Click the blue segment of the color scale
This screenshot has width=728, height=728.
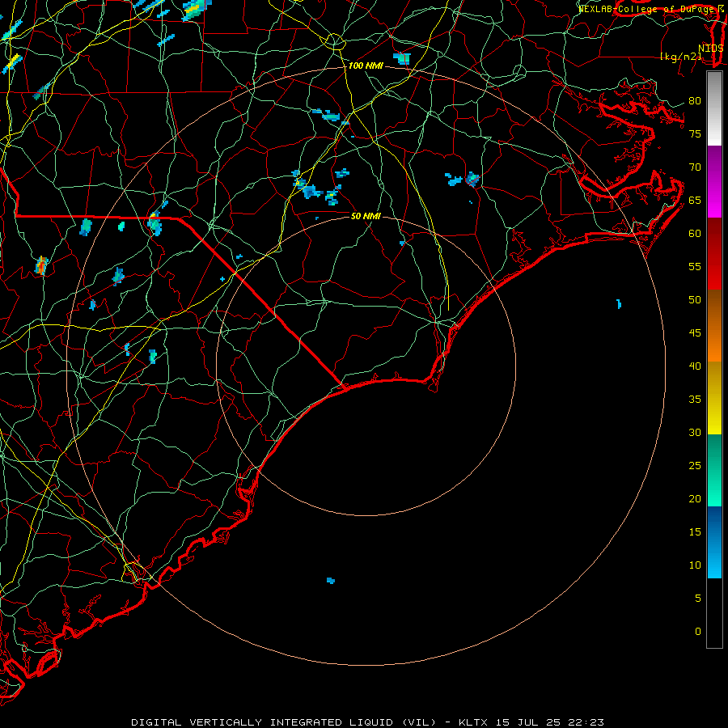(x=714, y=542)
